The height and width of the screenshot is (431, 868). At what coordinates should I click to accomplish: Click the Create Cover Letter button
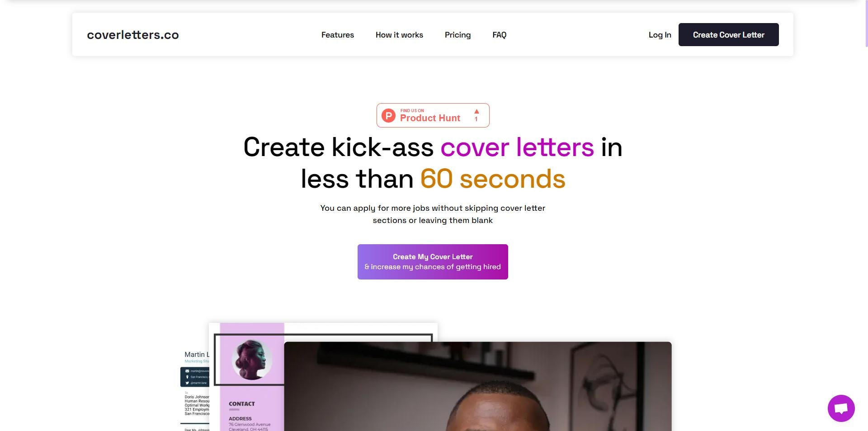tap(728, 34)
